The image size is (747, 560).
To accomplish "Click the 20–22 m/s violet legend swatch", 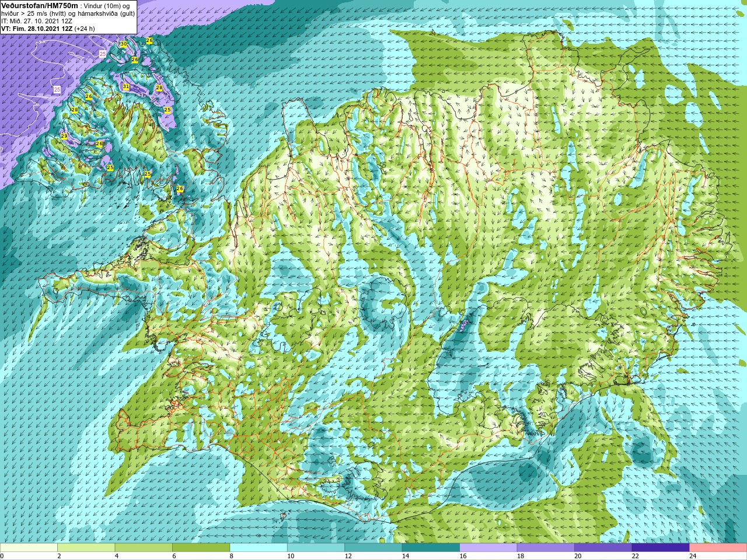I will pyautogui.click(x=603, y=548).
